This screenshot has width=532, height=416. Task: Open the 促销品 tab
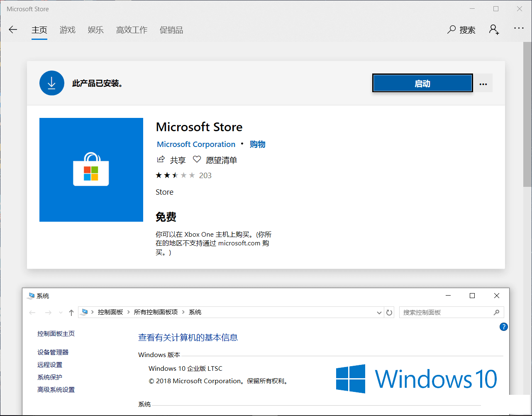point(171,30)
